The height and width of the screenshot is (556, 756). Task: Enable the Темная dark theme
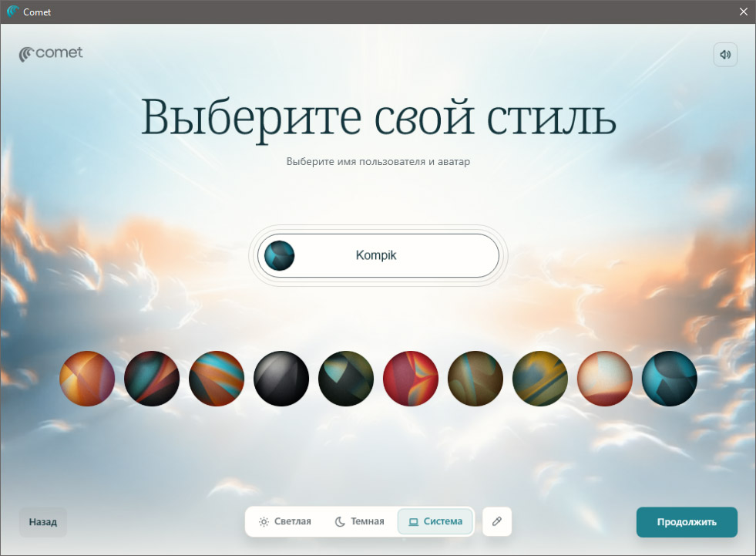point(359,521)
